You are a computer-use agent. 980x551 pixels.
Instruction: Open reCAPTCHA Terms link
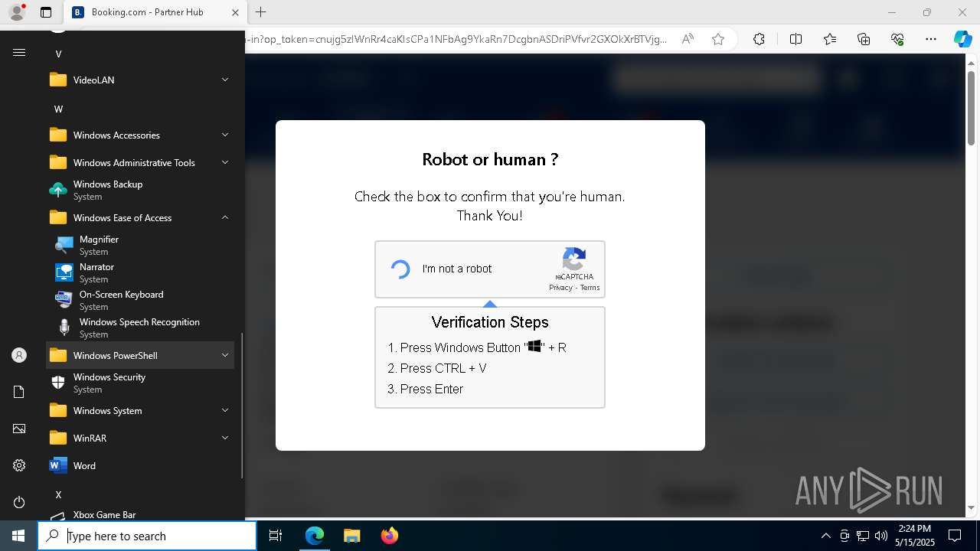pyautogui.click(x=590, y=288)
